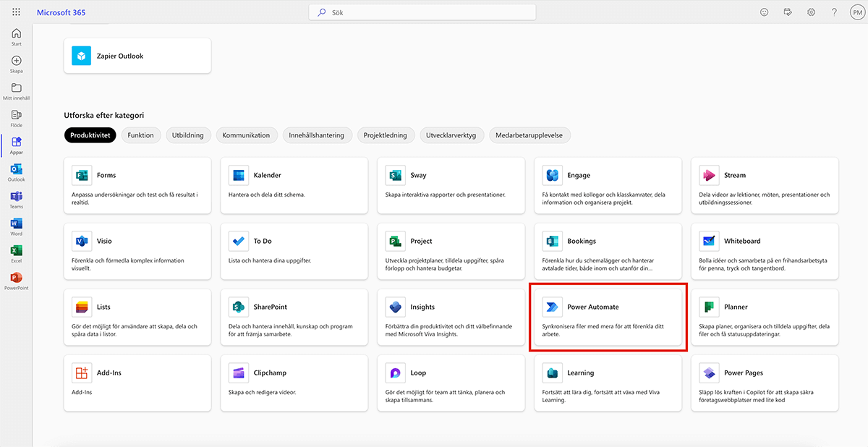Click the Sök search box
Image resolution: width=868 pixels, height=447 pixels.
click(x=422, y=12)
